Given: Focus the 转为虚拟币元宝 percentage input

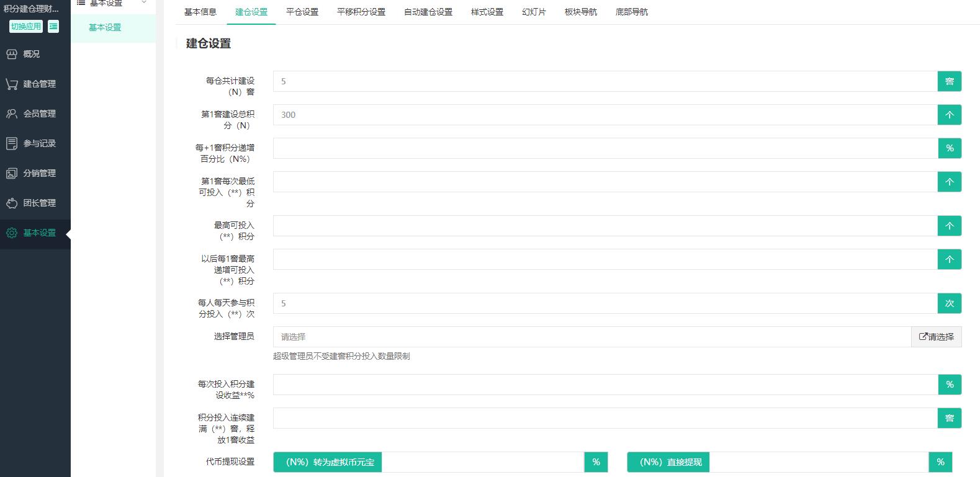Looking at the screenshot, I should pyautogui.click(x=483, y=462).
